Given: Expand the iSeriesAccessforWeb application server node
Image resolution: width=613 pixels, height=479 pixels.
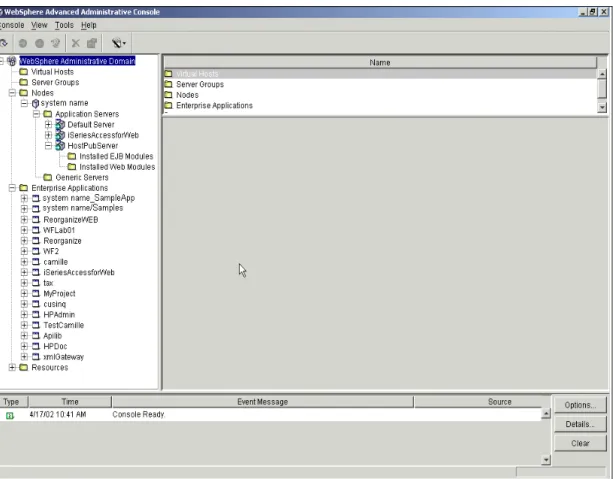Looking at the screenshot, I should (x=48, y=135).
